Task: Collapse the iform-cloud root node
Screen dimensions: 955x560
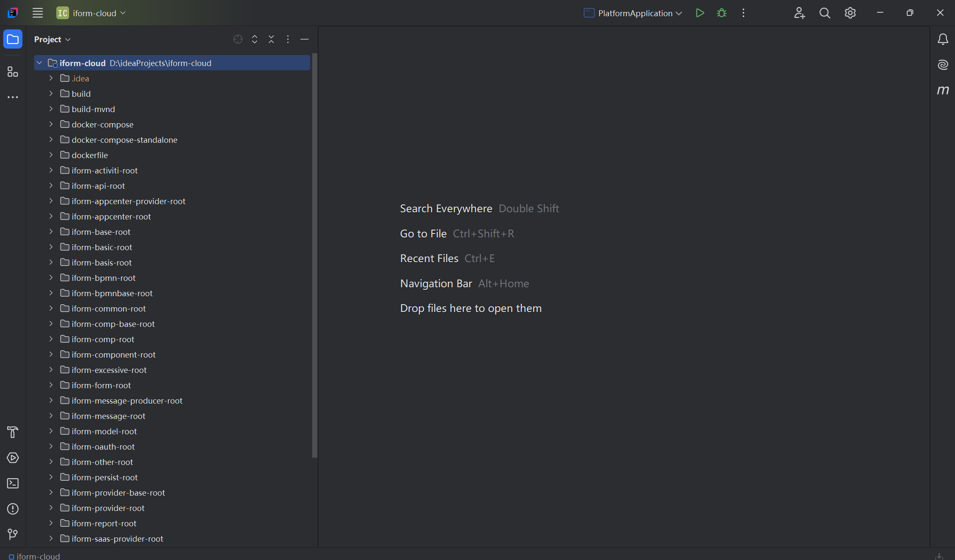Action: point(39,63)
